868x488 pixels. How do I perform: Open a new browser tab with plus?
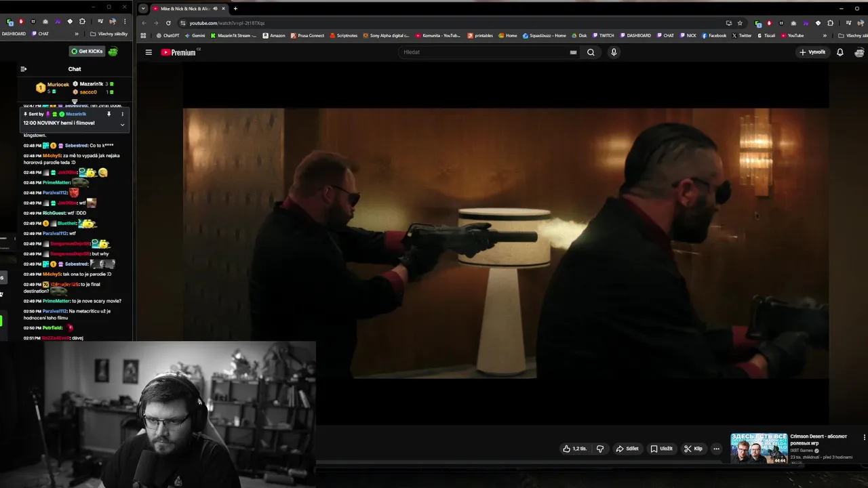click(x=235, y=9)
